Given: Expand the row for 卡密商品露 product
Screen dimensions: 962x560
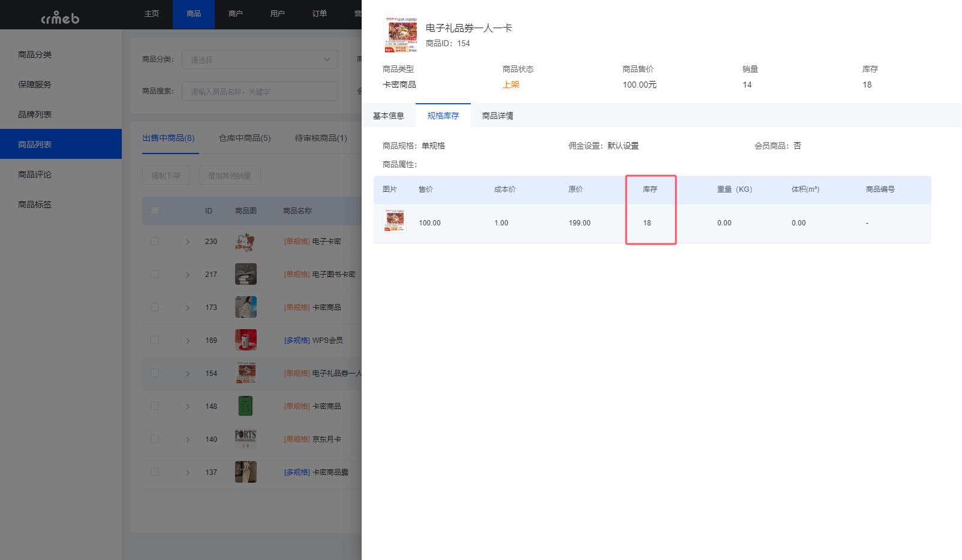Looking at the screenshot, I should pyautogui.click(x=187, y=472).
